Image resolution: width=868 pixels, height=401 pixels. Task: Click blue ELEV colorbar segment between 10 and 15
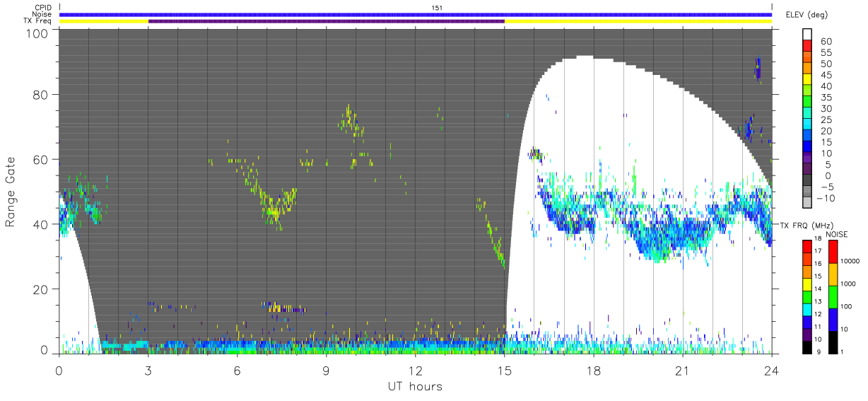pos(807,148)
